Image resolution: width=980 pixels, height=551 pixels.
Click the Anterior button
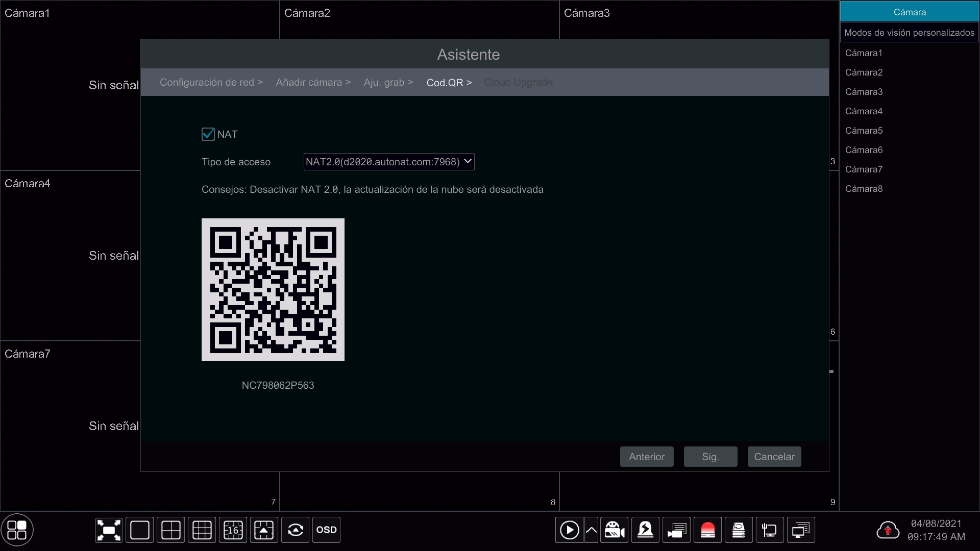[x=647, y=457]
